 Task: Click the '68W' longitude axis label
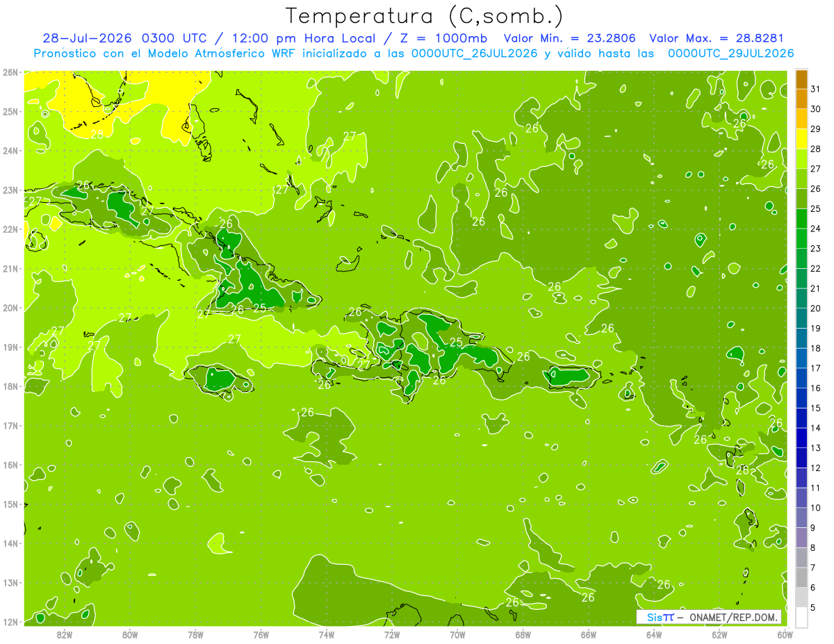tap(523, 634)
